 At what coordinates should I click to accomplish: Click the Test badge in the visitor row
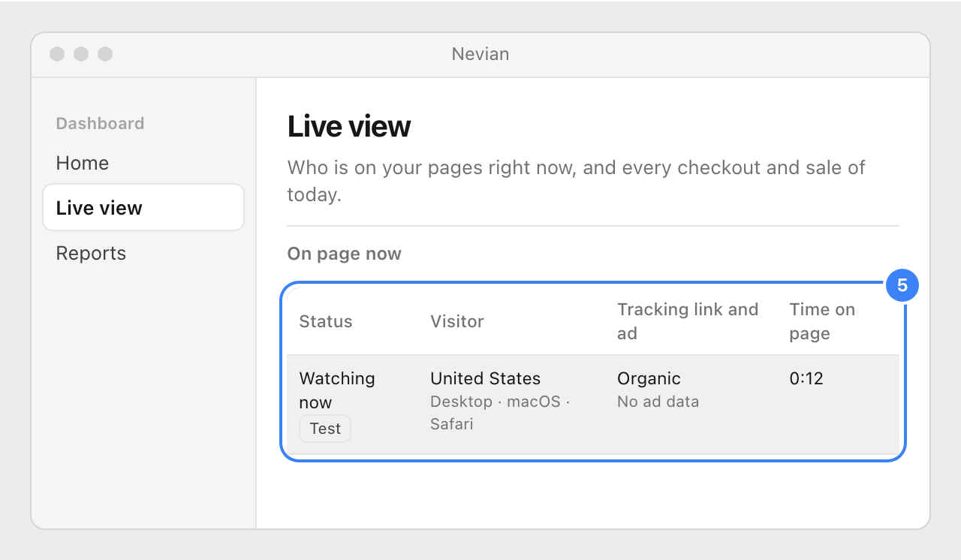point(325,429)
